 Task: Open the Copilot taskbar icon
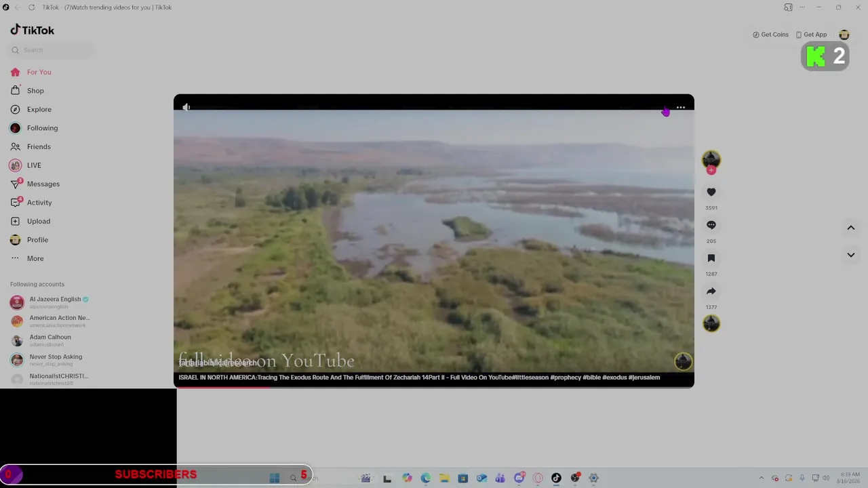(x=407, y=478)
